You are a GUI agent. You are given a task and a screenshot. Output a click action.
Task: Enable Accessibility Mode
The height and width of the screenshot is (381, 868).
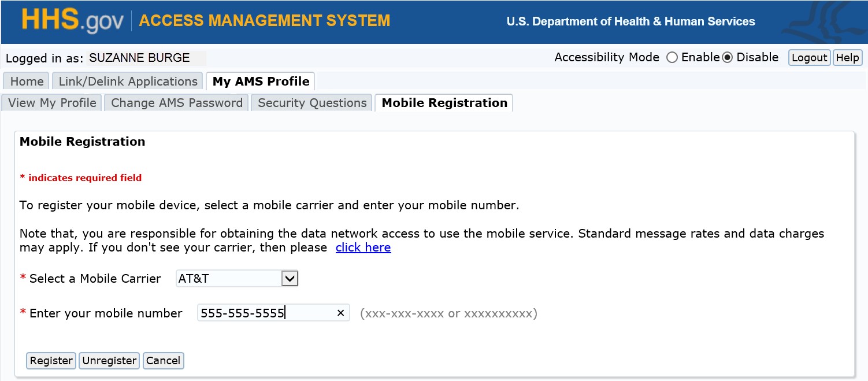[x=672, y=57]
